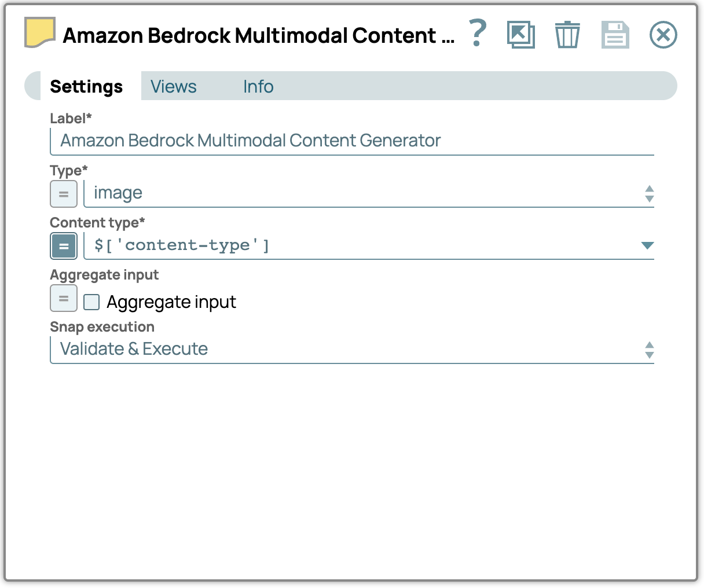The image size is (704, 588).
Task: Disable expression mode for Content type
Action: pos(64,246)
